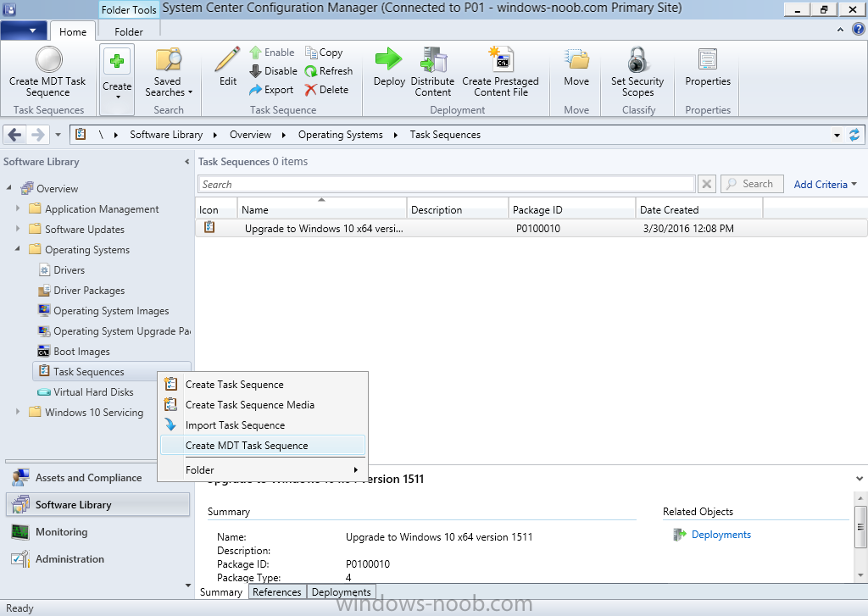
Task: Refresh the task sequence list from ribbon
Action: pos(329,71)
